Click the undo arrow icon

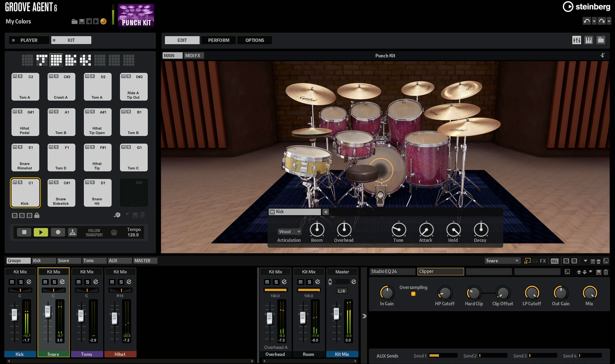587,21
